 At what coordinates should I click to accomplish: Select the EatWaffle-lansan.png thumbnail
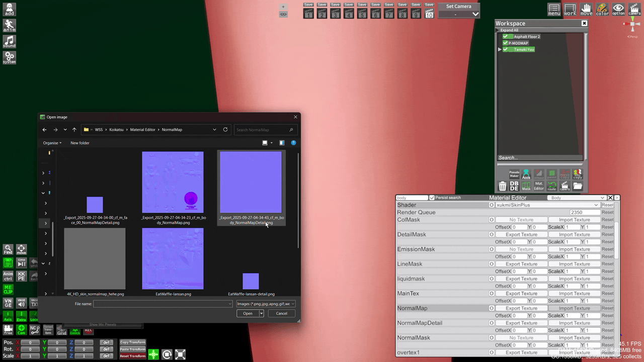[x=173, y=258]
